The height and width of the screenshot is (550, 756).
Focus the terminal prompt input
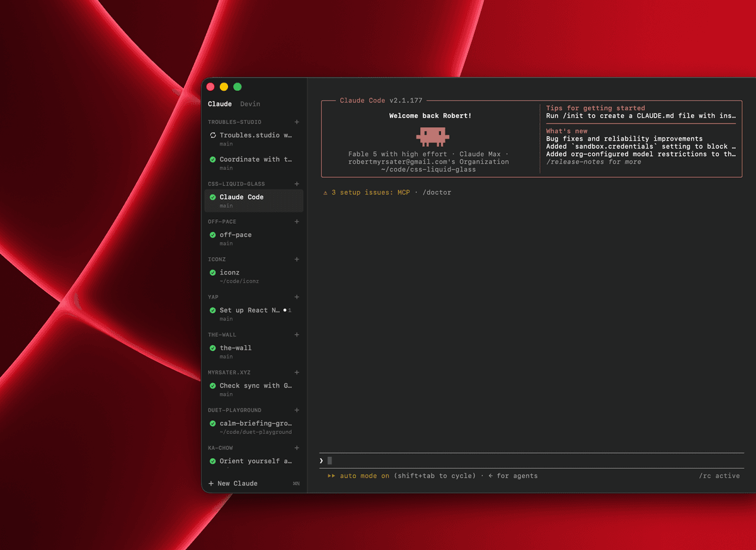532,461
